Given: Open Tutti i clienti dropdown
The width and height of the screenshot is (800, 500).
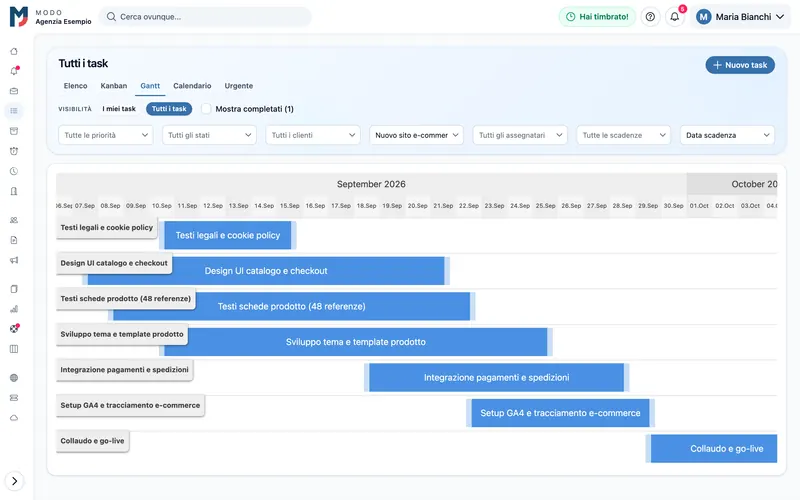Looking at the screenshot, I should click(313, 135).
